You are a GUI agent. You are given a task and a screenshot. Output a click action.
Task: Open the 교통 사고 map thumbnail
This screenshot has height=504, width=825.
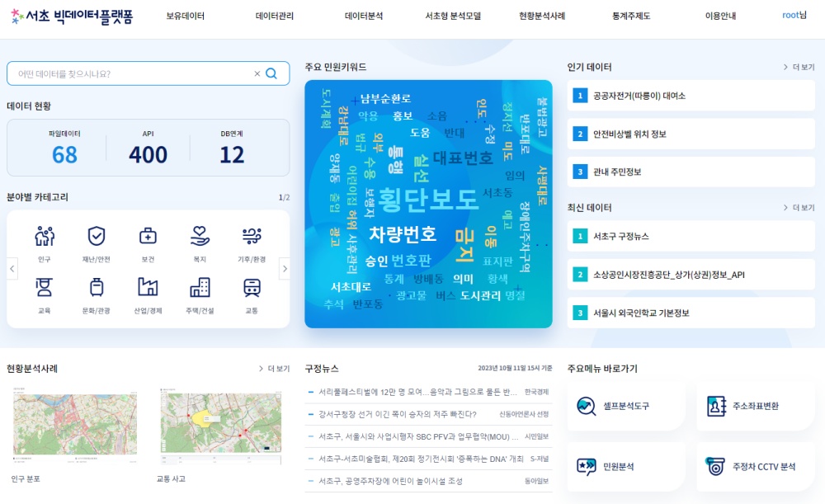(x=220, y=426)
